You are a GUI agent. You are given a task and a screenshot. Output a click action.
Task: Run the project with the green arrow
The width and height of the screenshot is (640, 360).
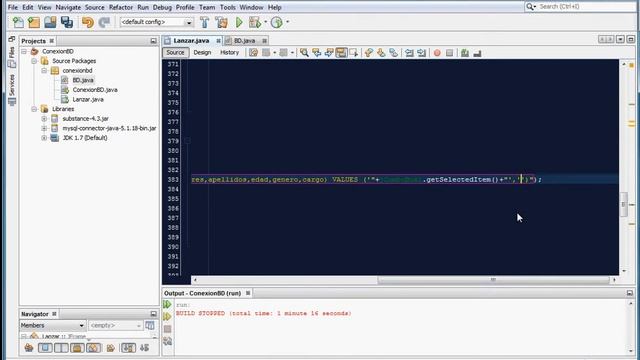pyautogui.click(x=239, y=22)
